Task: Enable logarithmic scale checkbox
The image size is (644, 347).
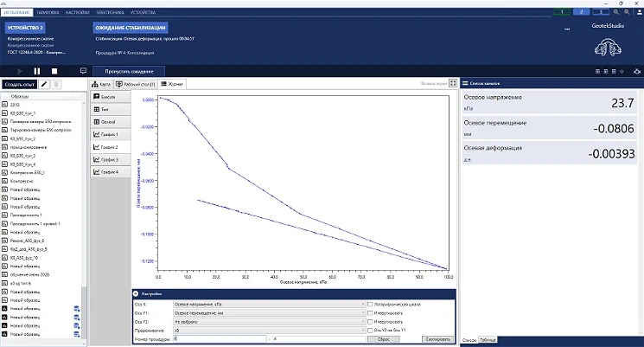Action: 370,305
